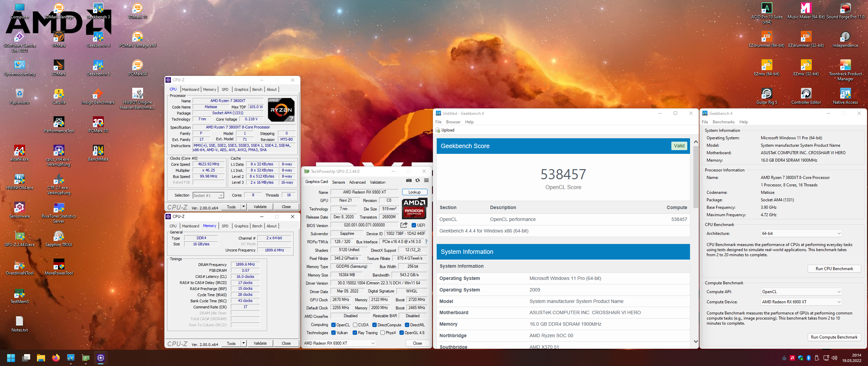Open the GPU-Z hamburger menu icon
Image resolution: width=868 pixels, height=366 pixels.
point(426,180)
